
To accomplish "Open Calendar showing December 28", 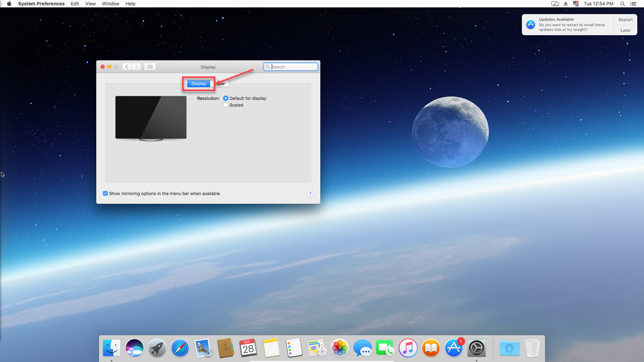I will coord(248,347).
